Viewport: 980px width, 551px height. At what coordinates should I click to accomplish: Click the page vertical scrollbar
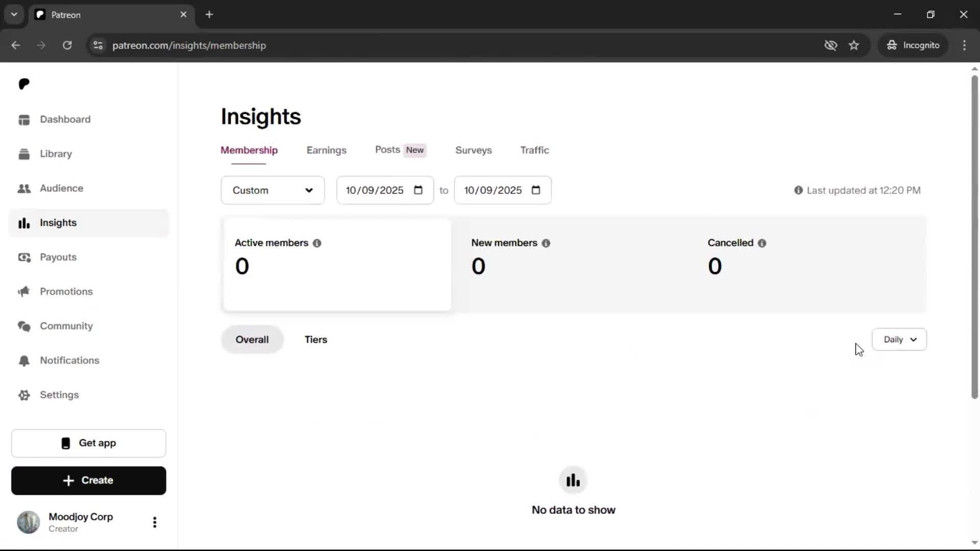click(974, 237)
